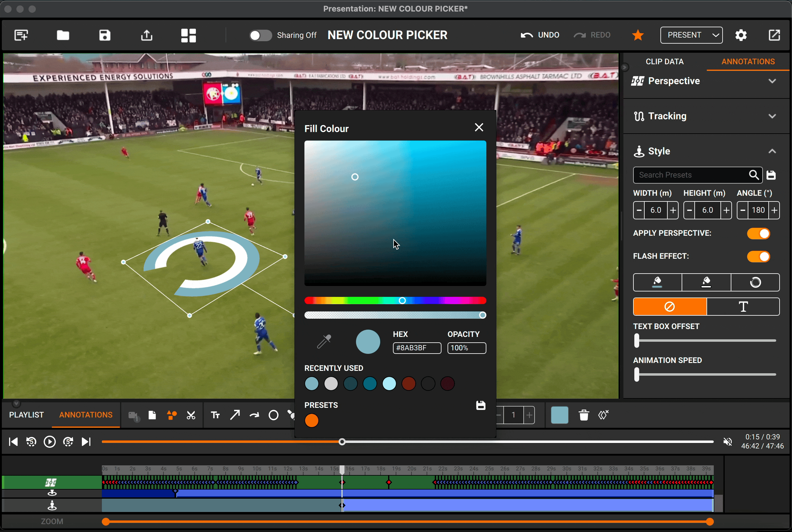792x532 pixels.
Task: Click the delete annotation trash icon
Action: pos(584,415)
